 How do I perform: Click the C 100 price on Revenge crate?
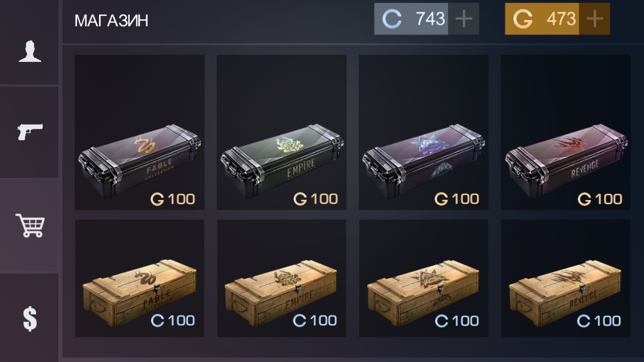pos(599,321)
